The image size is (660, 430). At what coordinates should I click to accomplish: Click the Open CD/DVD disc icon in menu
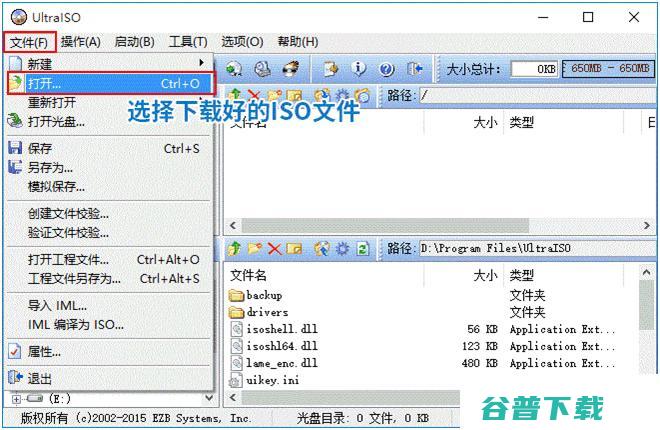click(x=15, y=121)
